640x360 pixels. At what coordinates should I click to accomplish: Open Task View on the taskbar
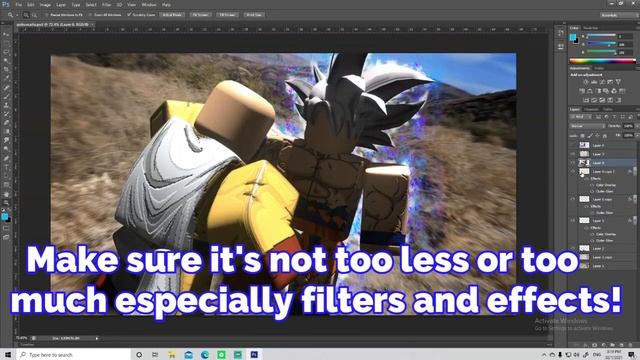[155, 354]
